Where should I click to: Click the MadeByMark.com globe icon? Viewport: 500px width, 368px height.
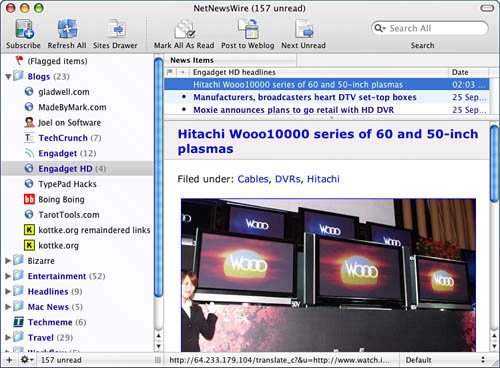click(x=29, y=107)
